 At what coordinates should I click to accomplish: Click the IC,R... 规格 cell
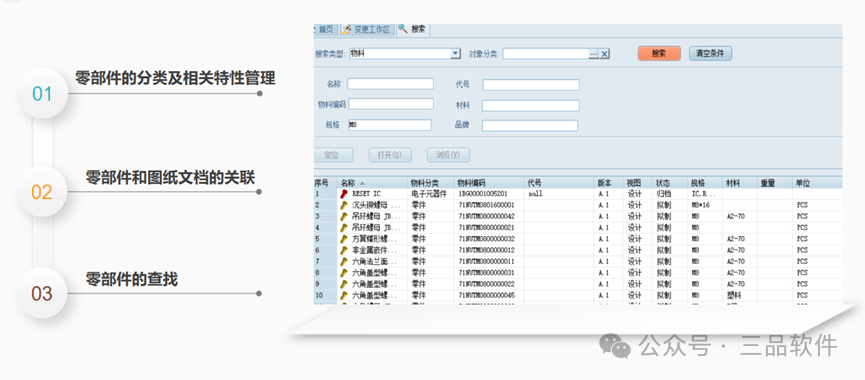click(x=703, y=194)
